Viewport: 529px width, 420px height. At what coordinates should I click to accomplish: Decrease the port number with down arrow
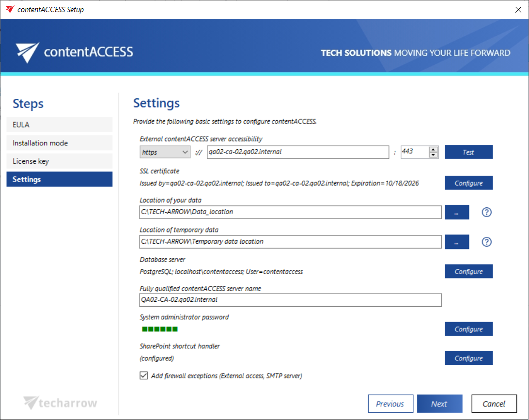coord(434,155)
